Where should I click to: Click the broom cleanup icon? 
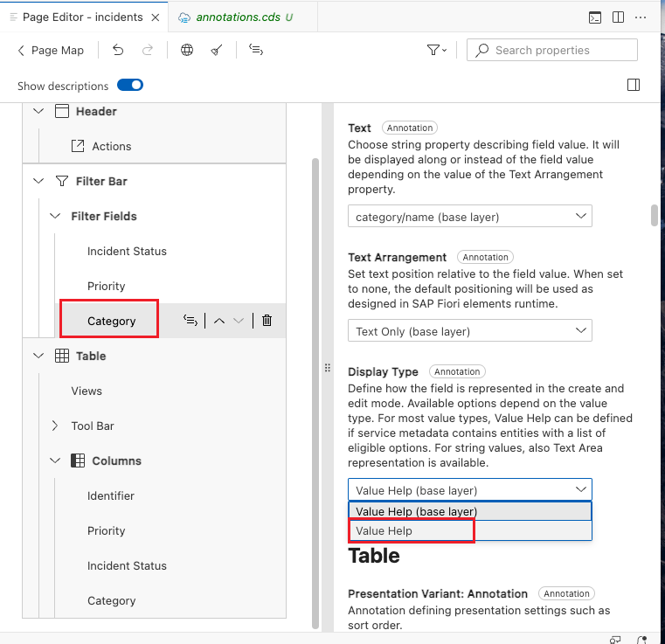[x=216, y=51]
